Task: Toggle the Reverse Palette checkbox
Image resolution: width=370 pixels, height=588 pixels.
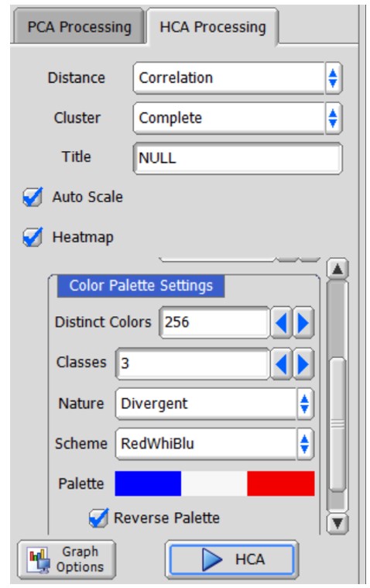Action: pyautogui.click(x=98, y=518)
